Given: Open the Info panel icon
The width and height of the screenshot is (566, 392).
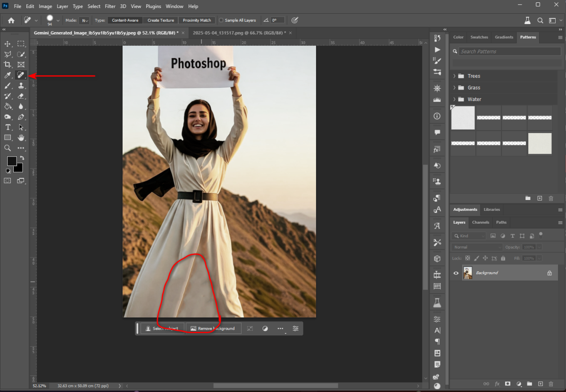Looking at the screenshot, I should pyautogui.click(x=437, y=116).
